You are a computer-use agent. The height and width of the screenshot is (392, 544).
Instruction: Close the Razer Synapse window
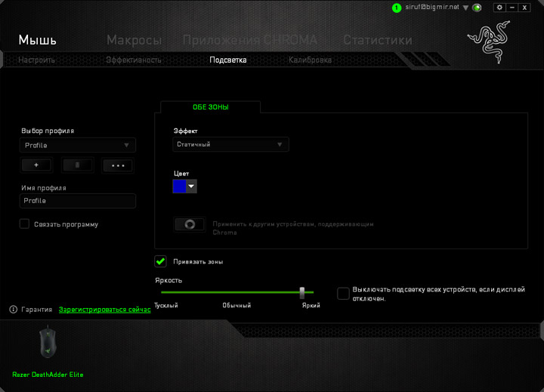click(524, 8)
